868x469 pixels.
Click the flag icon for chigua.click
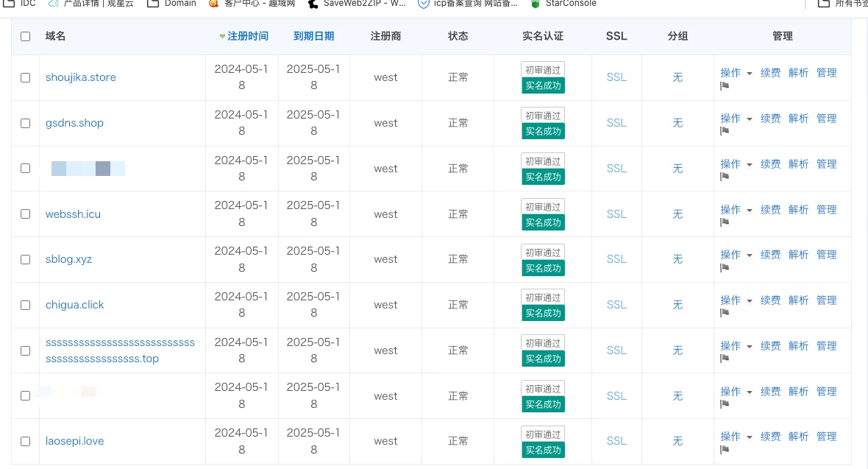coord(725,314)
